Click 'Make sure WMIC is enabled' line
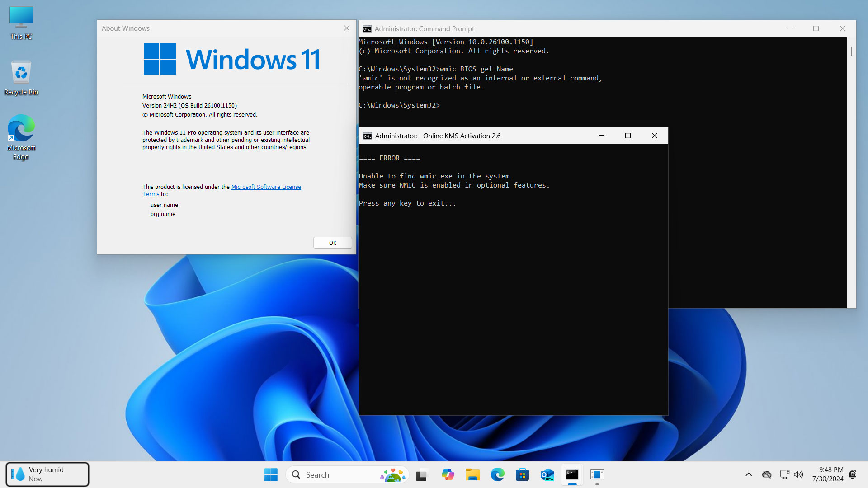 coord(454,185)
